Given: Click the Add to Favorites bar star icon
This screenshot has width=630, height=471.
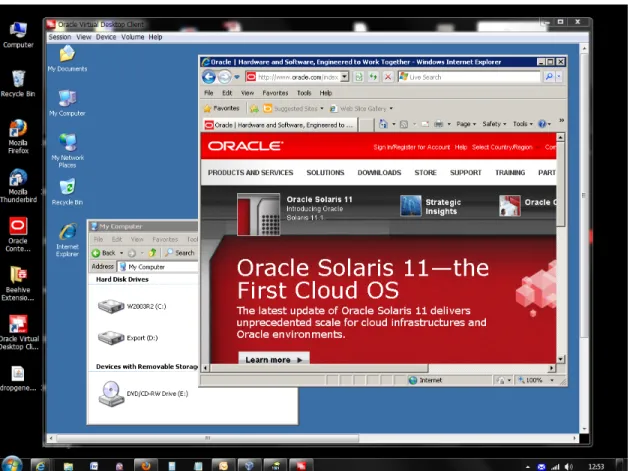Looking at the screenshot, I should click(254, 109).
